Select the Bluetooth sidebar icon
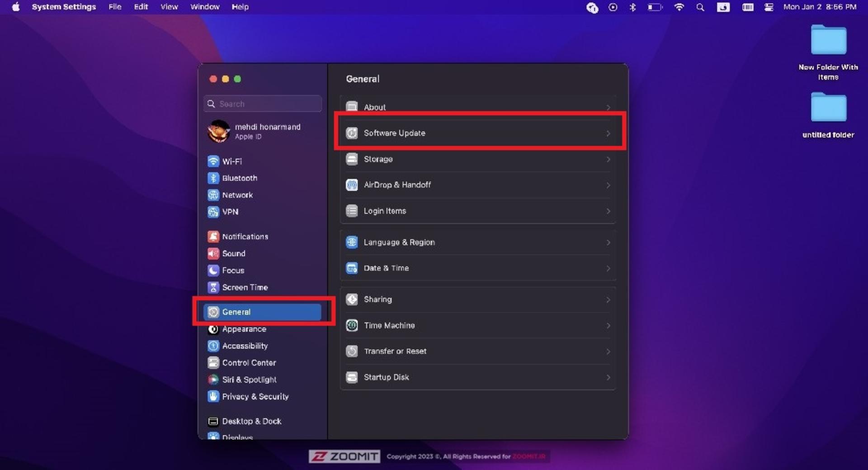The image size is (868, 470). tap(213, 178)
